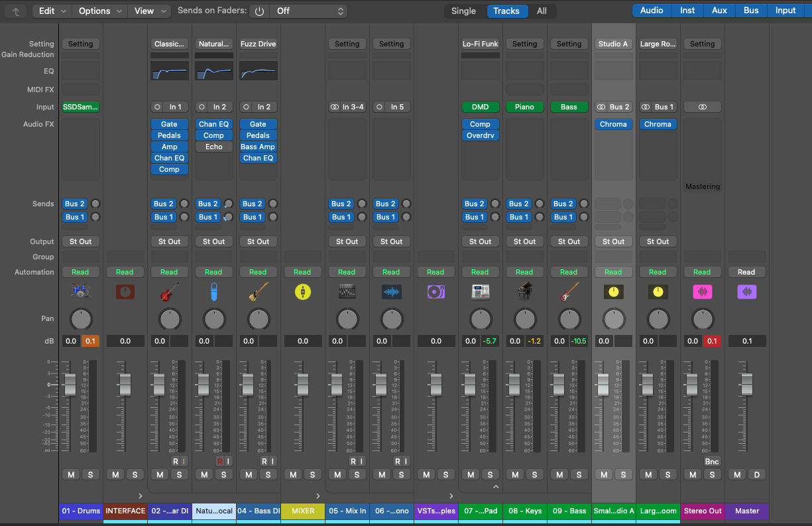
Task: Adjust the pan knob on 01 - Drums
Action: click(80, 319)
